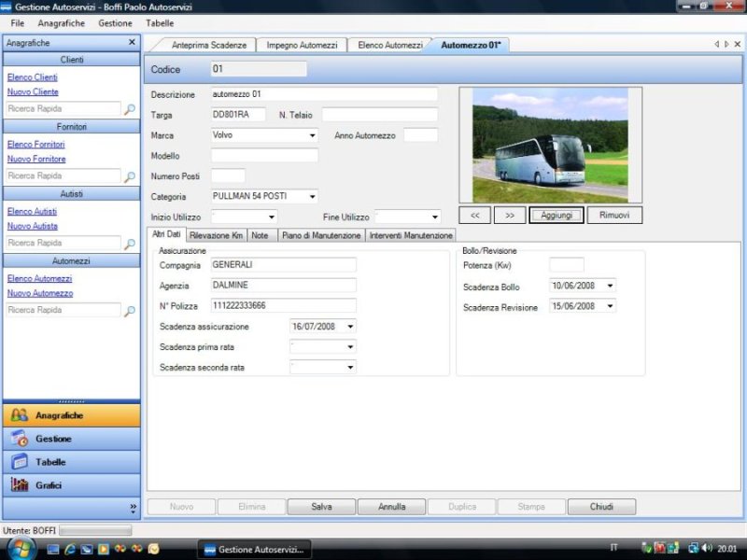Click the Aggiungi image button
The width and height of the screenshot is (747, 560).
click(x=557, y=216)
